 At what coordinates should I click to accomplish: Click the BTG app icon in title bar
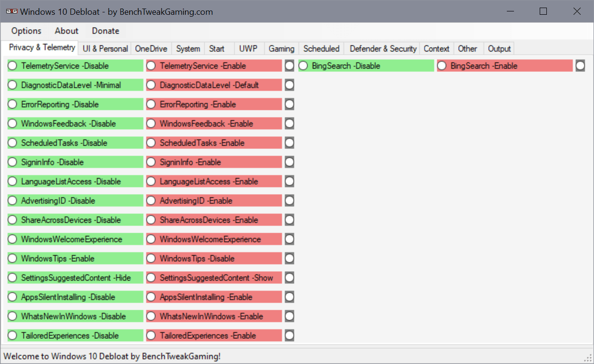tap(12, 12)
